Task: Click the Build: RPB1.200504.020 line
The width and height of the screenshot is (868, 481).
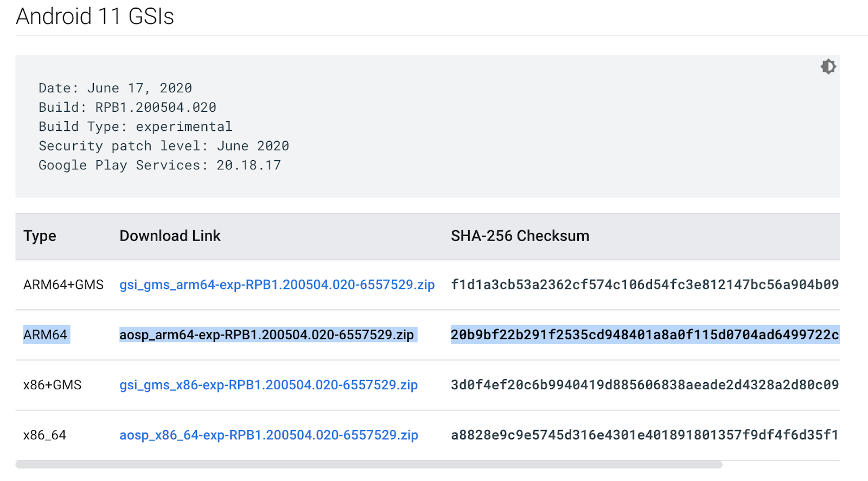Action: [x=127, y=107]
